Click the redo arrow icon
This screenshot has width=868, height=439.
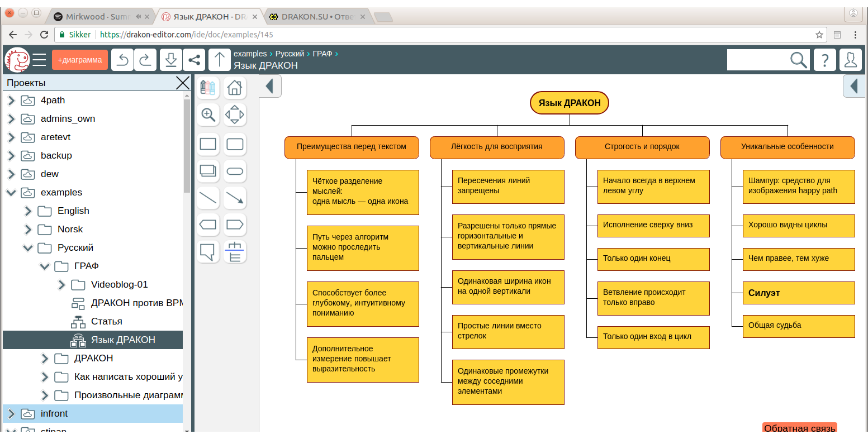(145, 60)
